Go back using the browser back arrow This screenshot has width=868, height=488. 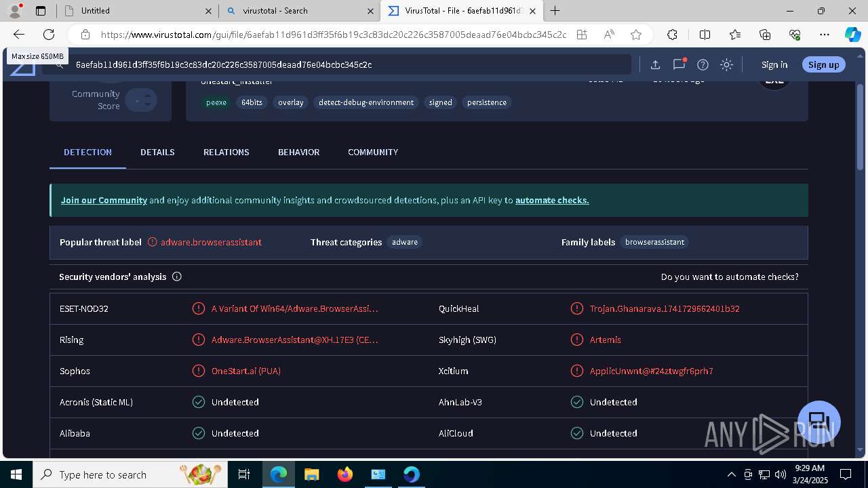[x=19, y=35]
